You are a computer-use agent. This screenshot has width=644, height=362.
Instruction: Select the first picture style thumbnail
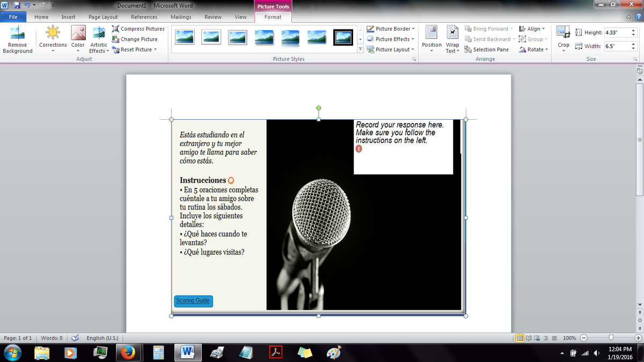[185, 37]
